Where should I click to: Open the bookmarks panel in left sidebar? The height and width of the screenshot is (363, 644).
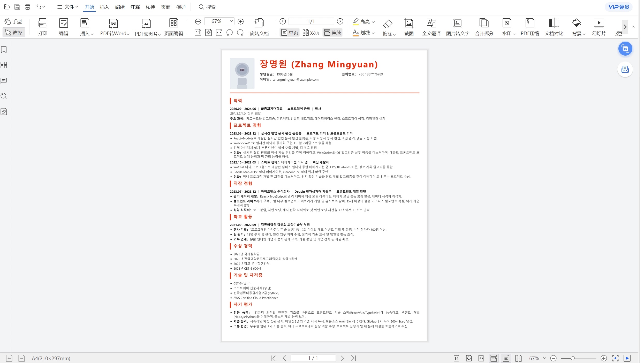(x=4, y=49)
